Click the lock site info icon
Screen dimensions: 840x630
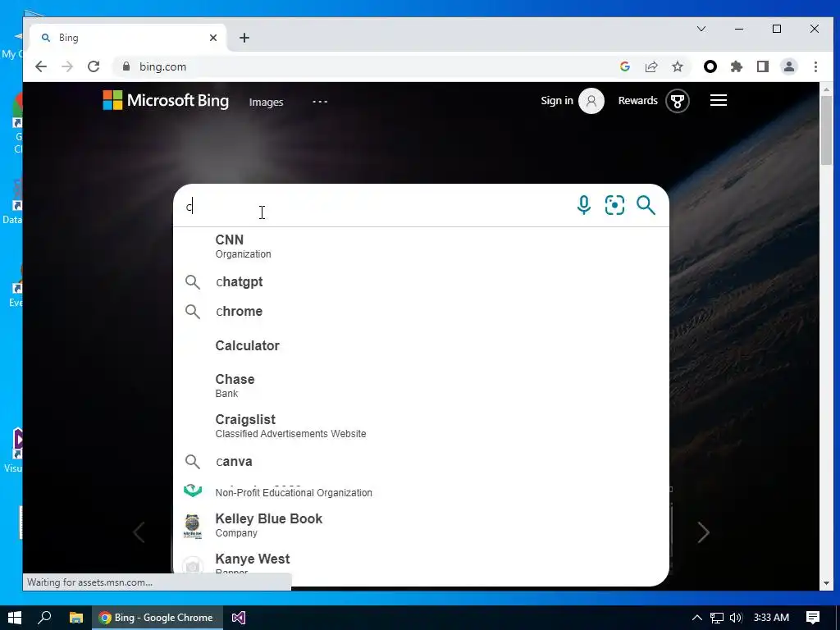pos(126,66)
